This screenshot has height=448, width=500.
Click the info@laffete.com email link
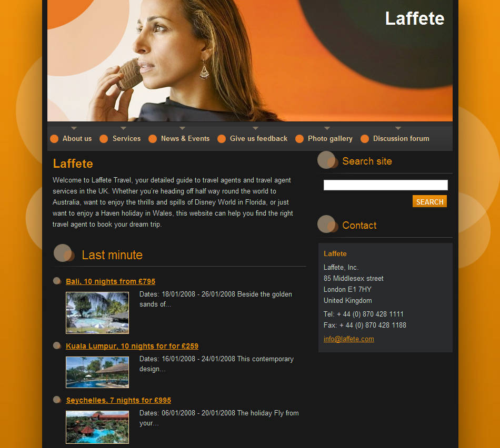coord(349,339)
